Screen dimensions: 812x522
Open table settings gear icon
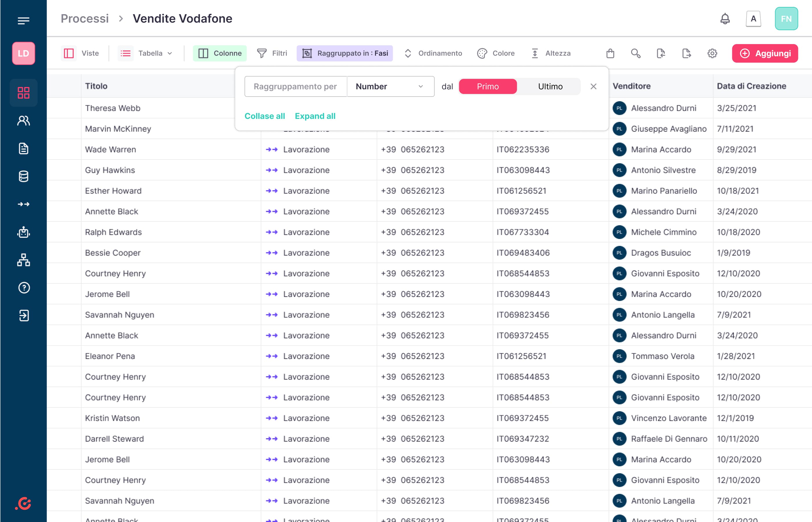(x=712, y=53)
